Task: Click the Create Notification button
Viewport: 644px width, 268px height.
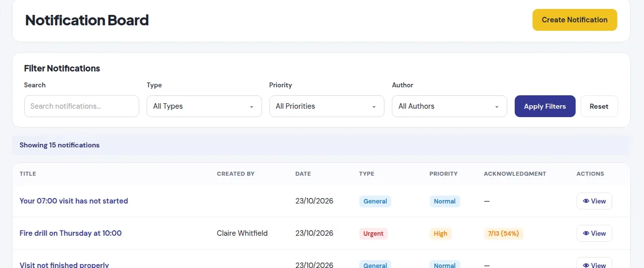Action: click(x=575, y=20)
